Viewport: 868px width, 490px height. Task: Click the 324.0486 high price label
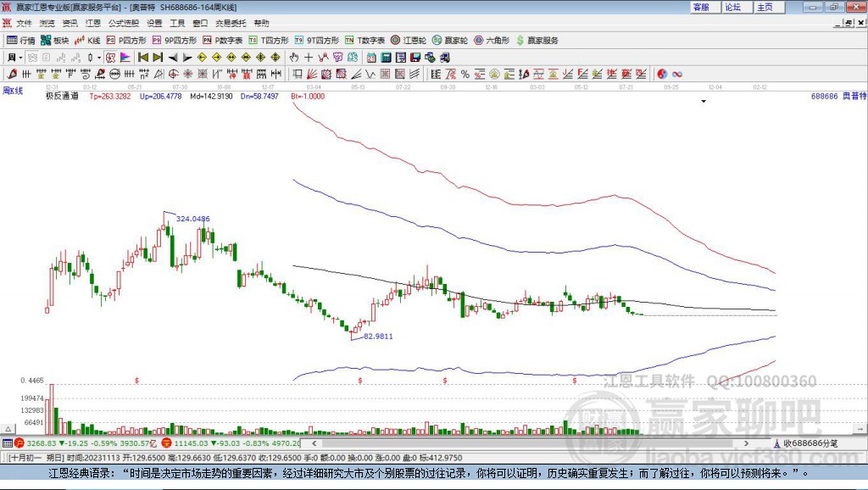click(193, 219)
